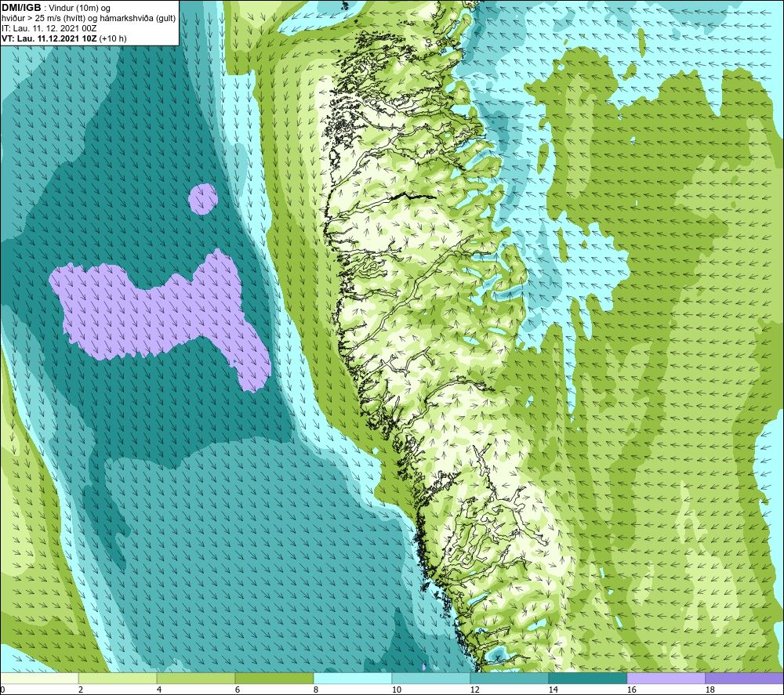Click the 12–14 teal legend swatch
784x695 pixels.
(x=509, y=679)
